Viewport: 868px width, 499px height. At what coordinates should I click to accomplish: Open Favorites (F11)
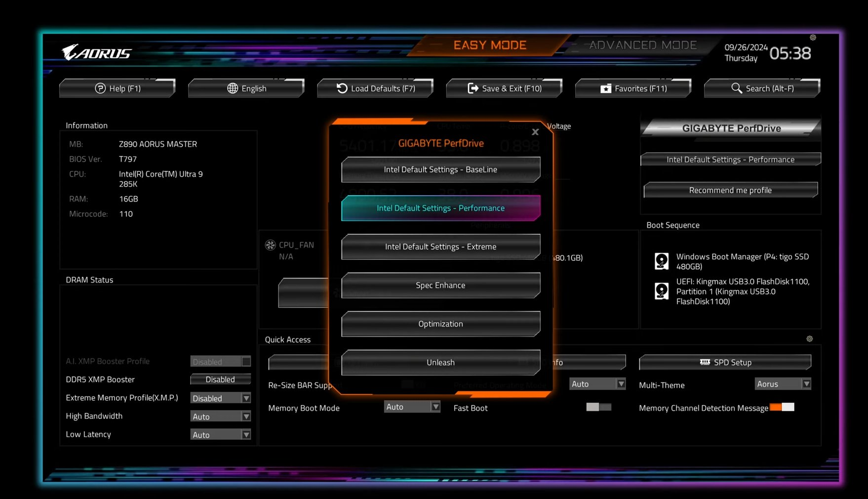pyautogui.click(x=633, y=88)
